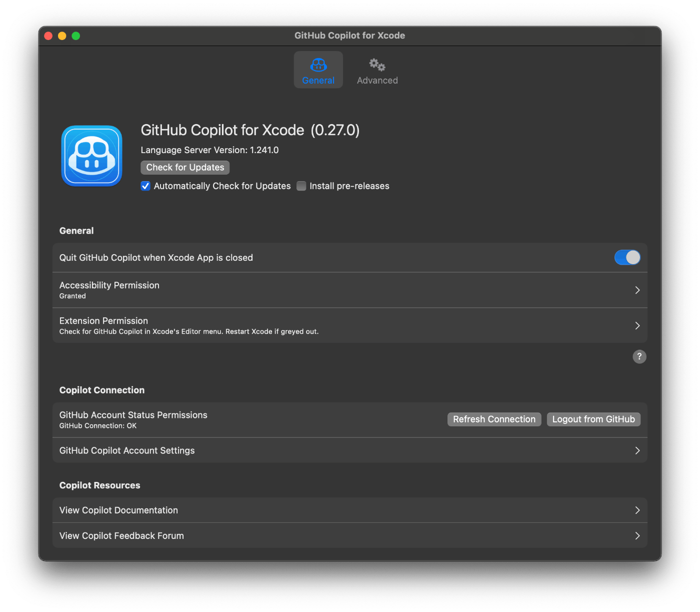
Task: Click the GitHub Copilot for Xcode title bar
Action: [349, 35]
